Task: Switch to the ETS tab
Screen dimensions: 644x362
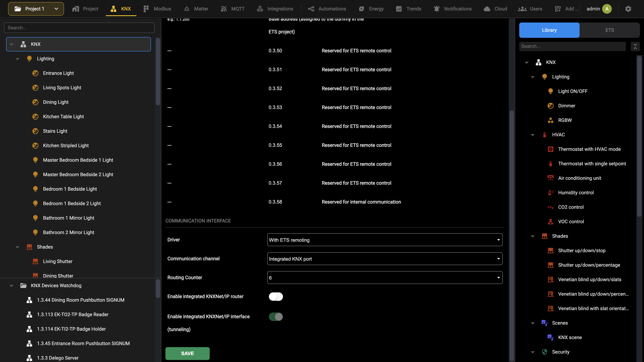Action: tap(610, 30)
